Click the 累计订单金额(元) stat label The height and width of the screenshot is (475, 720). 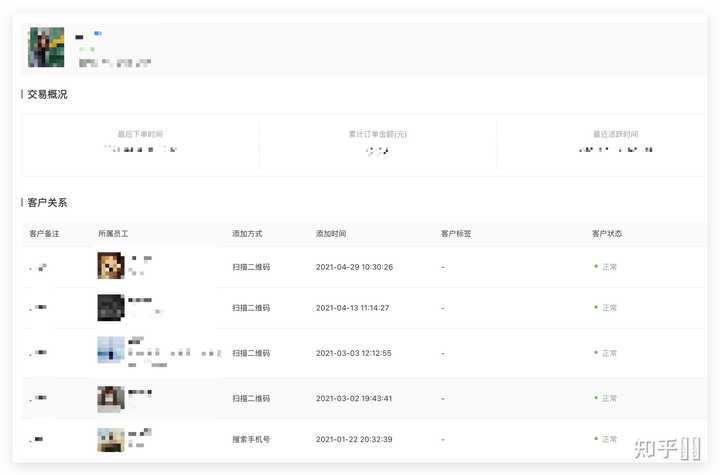pos(377,134)
